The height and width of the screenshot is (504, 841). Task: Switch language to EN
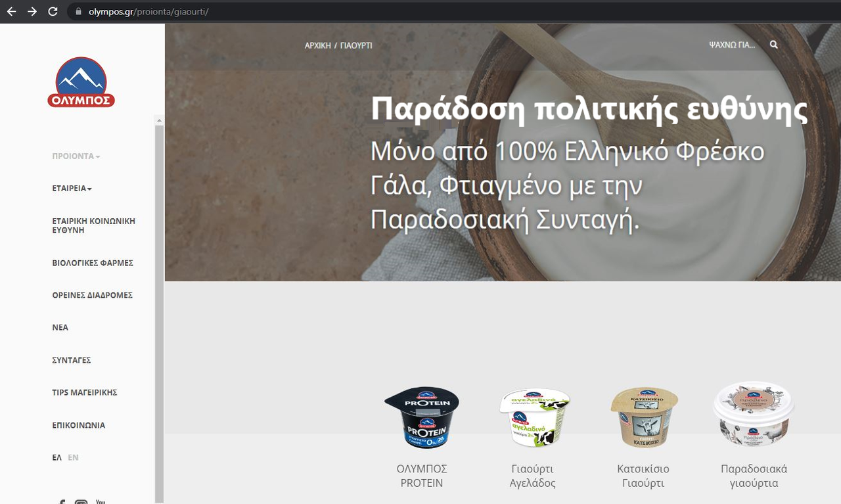73,457
